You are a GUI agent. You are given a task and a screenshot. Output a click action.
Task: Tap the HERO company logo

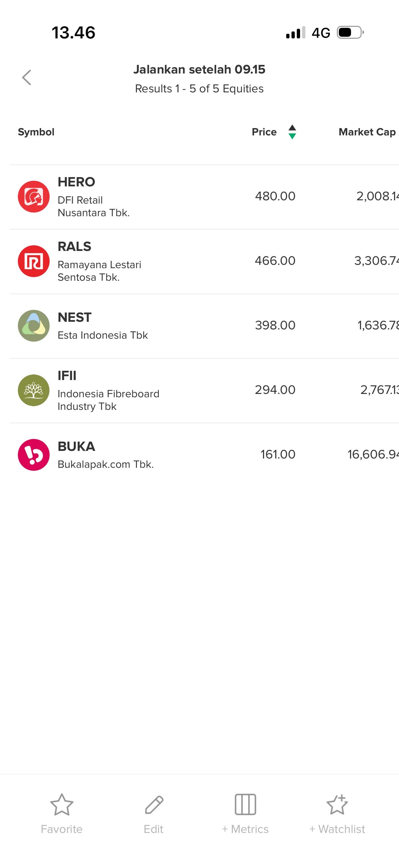tap(34, 196)
